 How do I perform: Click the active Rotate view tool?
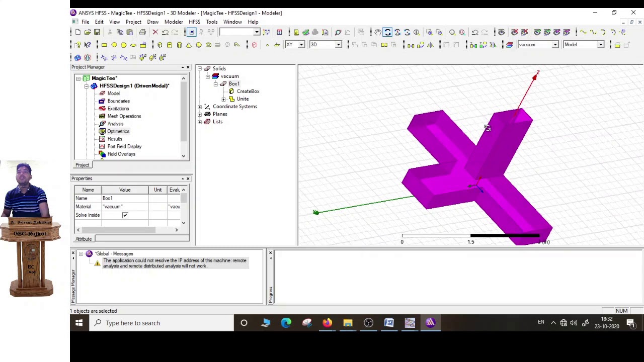coord(387,32)
